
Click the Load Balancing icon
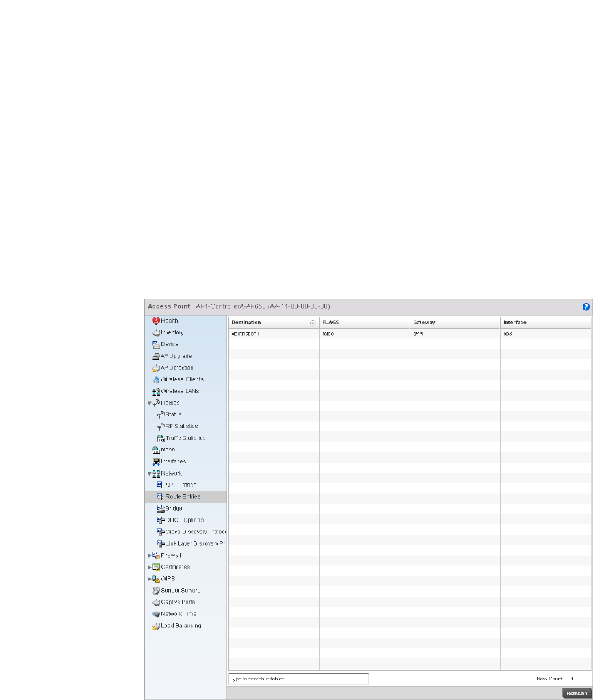[155, 626]
